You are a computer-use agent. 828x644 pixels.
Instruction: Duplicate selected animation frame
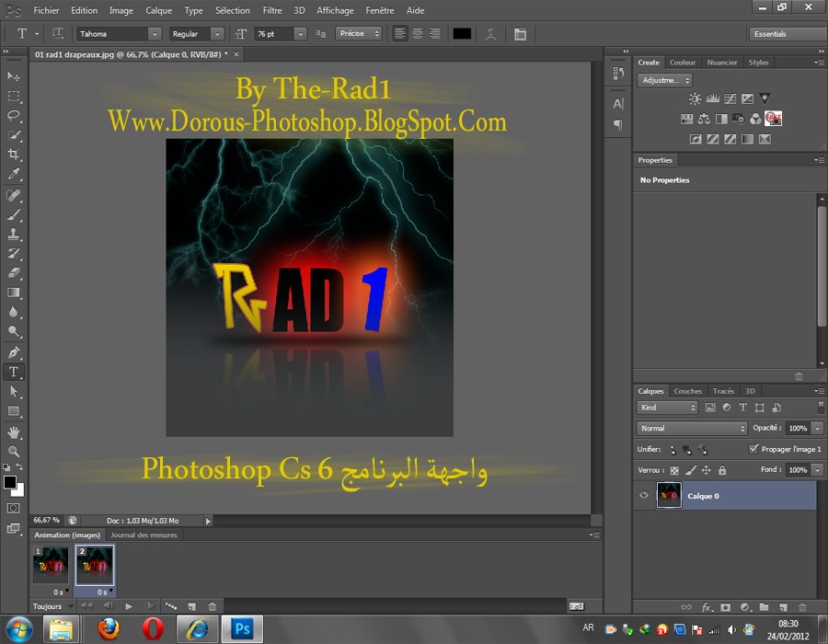191,606
